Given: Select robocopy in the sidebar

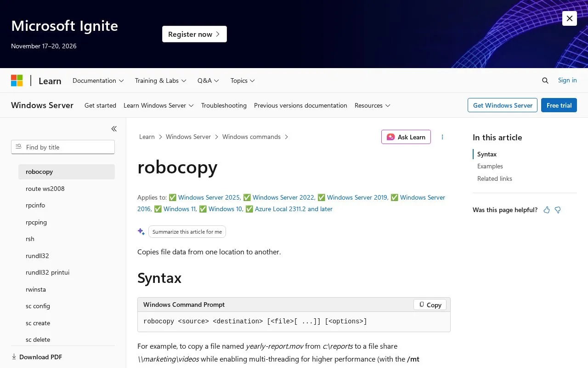Looking at the screenshot, I should click(x=67, y=172).
